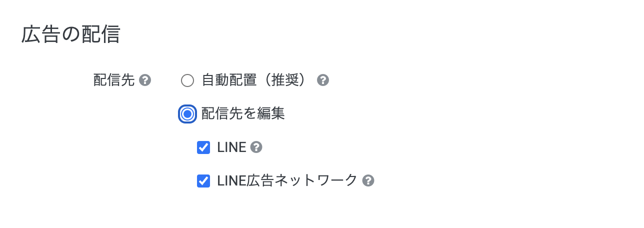The height and width of the screenshot is (228, 644).
Task: Open the info about the recommended automatic placement
Action: (x=323, y=80)
